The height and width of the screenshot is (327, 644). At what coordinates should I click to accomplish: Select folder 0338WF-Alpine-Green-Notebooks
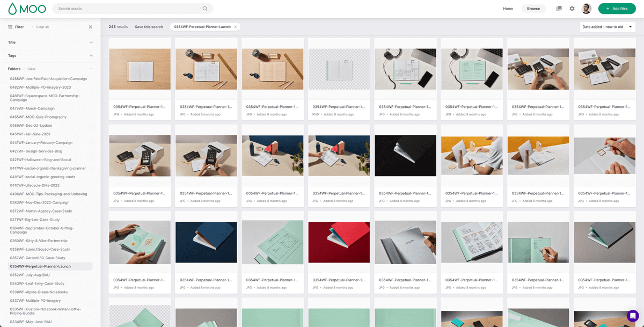point(38,292)
